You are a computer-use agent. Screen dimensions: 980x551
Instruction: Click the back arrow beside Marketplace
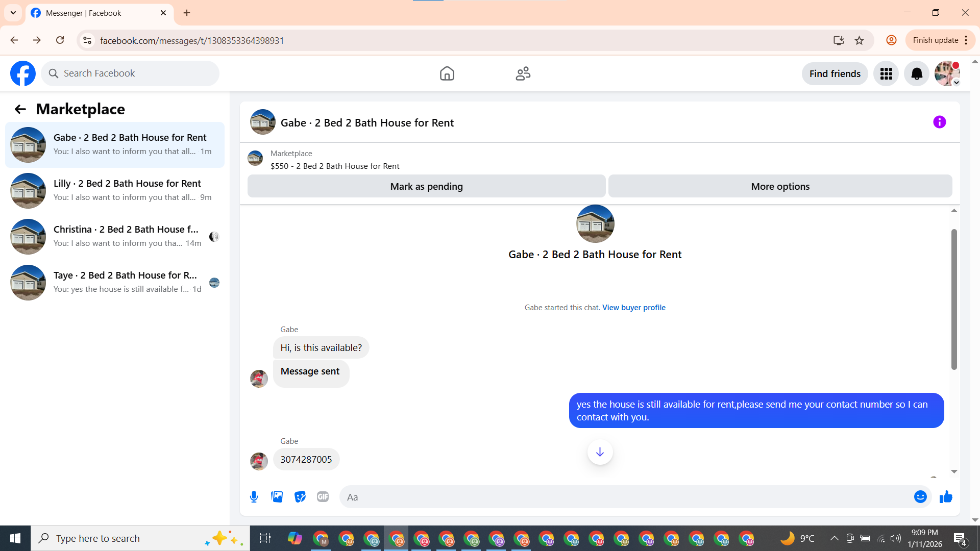pos(20,109)
